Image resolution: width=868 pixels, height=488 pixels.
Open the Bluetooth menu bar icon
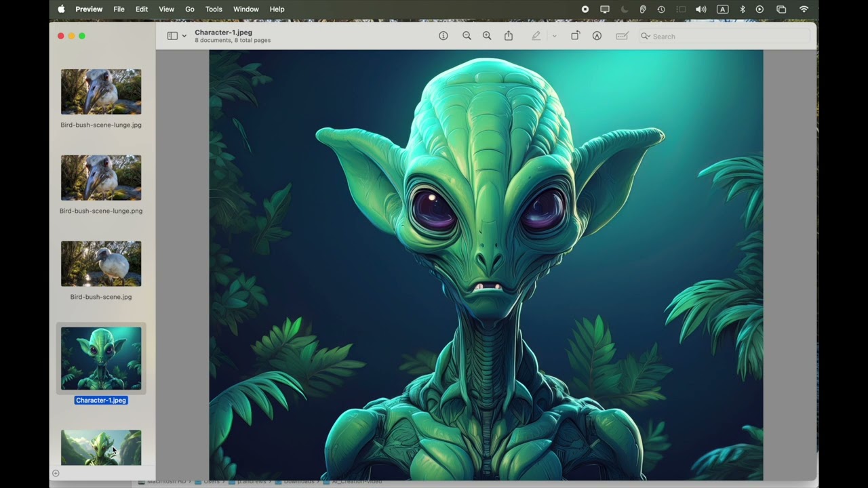coord(743,9)
